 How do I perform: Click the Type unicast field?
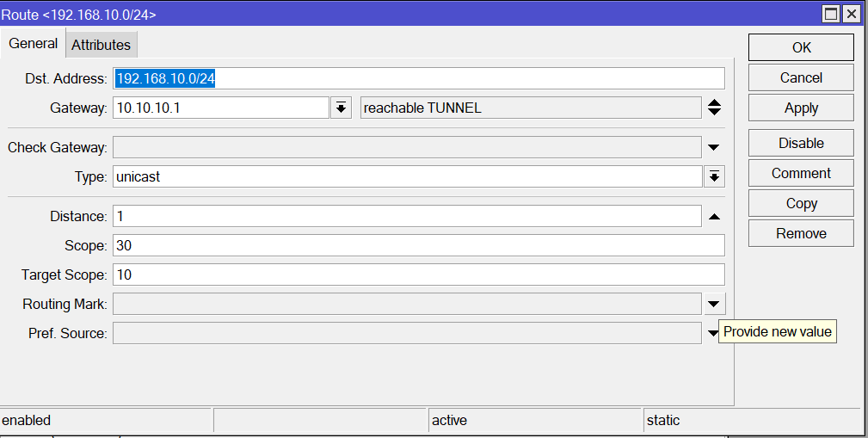[x=408, y=176]
